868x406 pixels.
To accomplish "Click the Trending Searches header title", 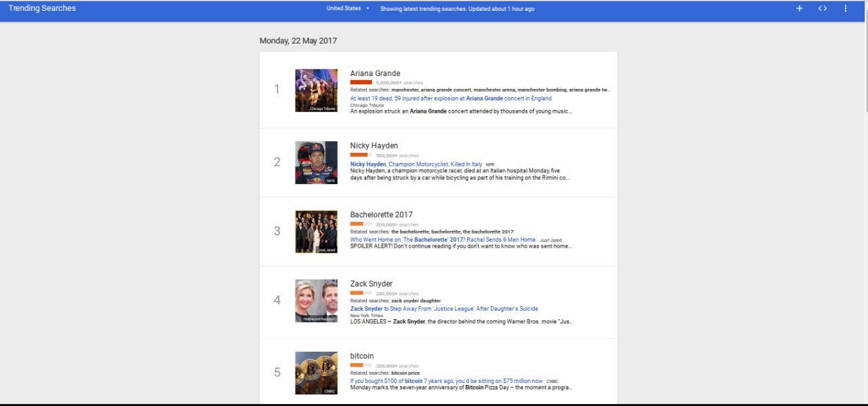I will [42, 9].
